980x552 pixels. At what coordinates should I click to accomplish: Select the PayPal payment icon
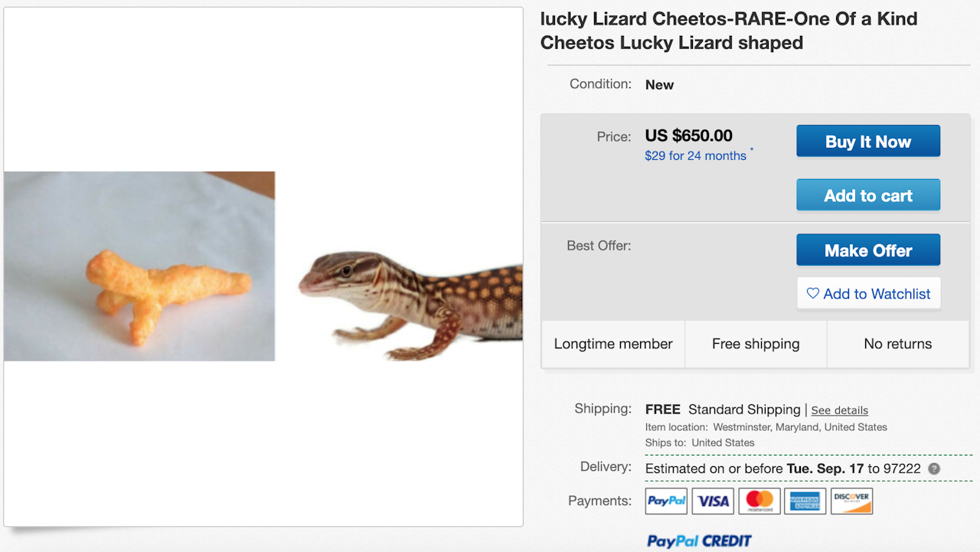pos(666,501)
